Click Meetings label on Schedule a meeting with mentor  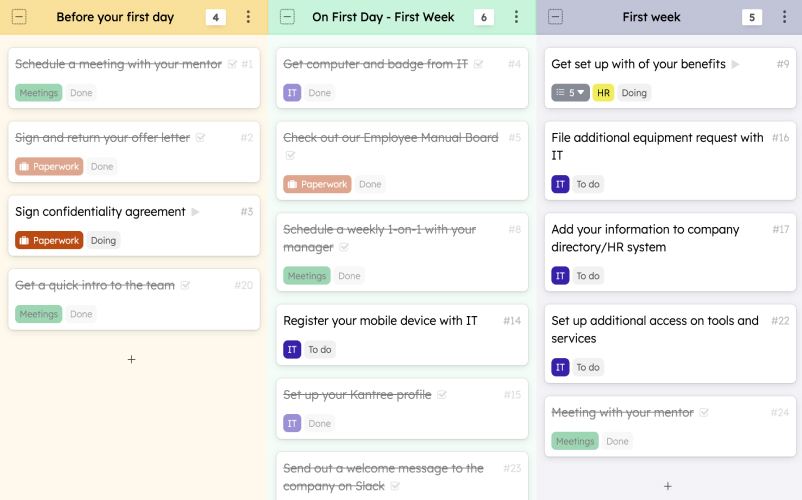pyautogui.click(x=38, y=93)
